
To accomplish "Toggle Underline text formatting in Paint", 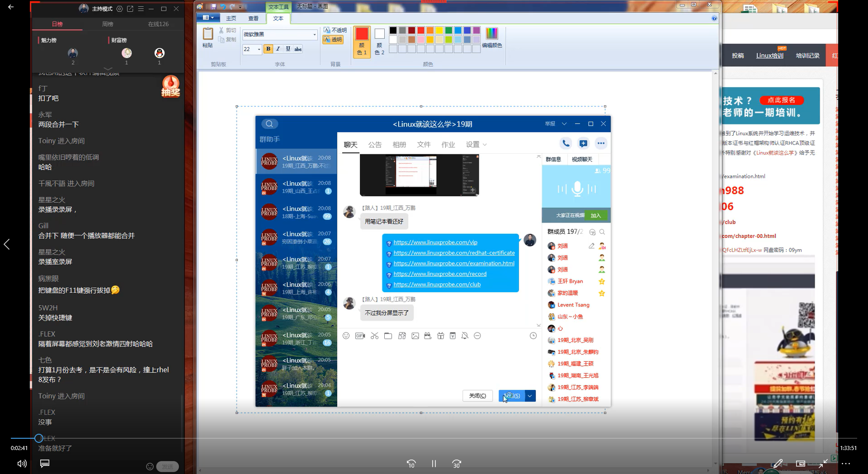I will point(288,49).
